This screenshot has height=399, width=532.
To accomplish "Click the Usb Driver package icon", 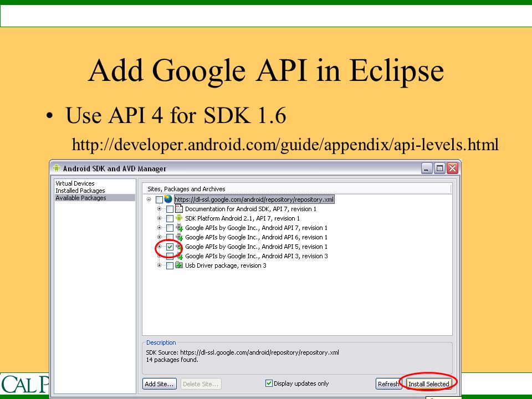I will point(179,265).
